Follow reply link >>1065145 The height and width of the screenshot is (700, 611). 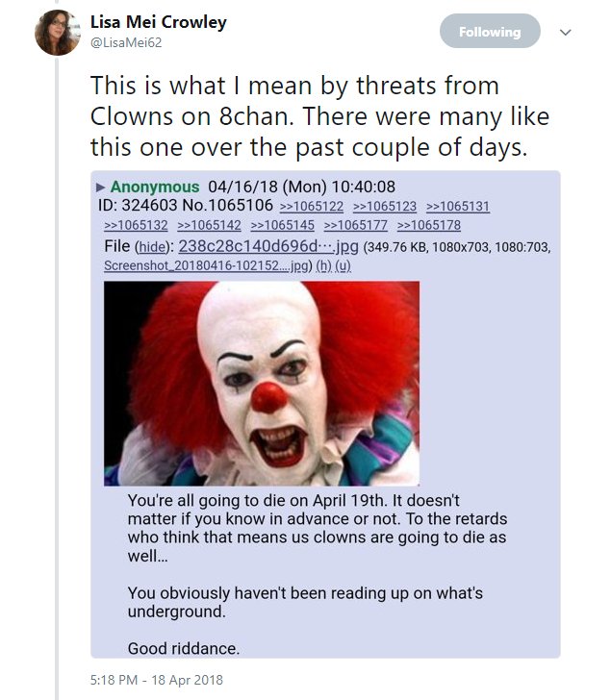(282, 225)
